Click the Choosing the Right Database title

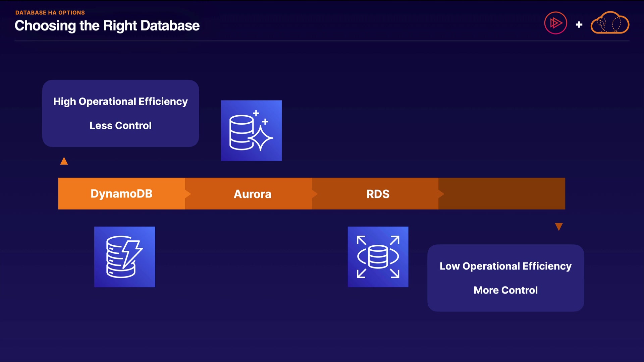[107, 26]
